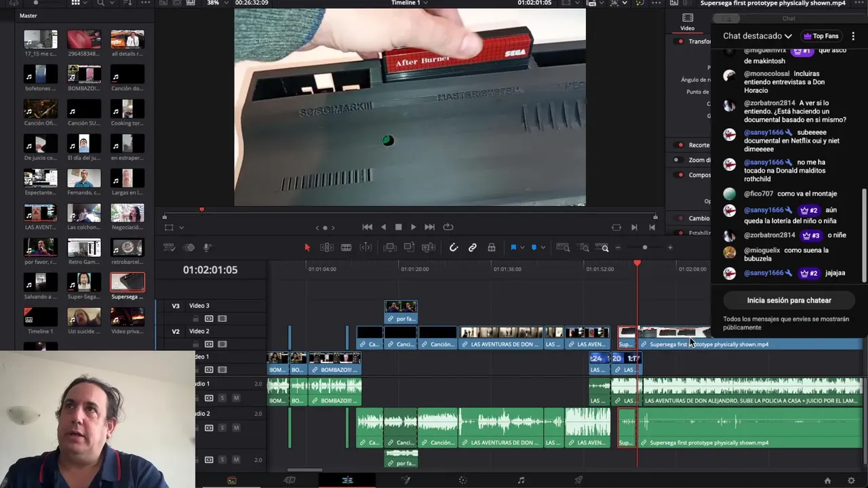The image size is (868, 488).
Task: Click the Overwrite Clip toolbar icon
Action: pos(409,247)
